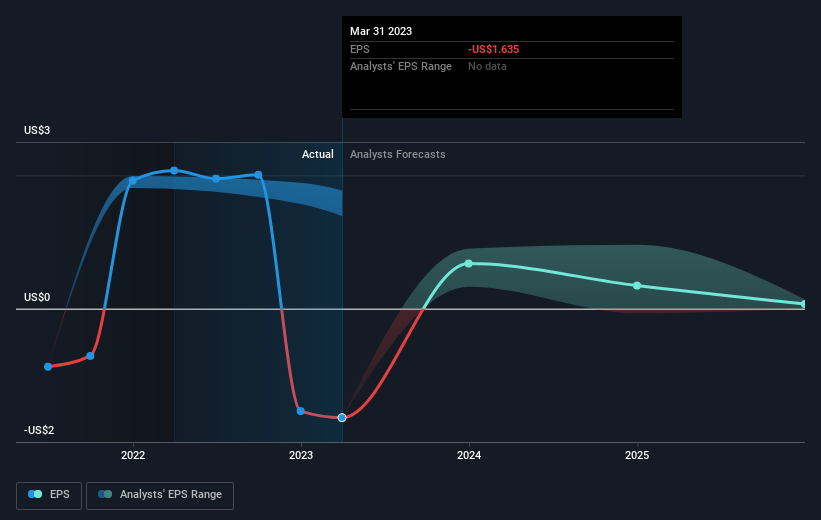Click the Actual section label
Image resolution: width=821 pixels, height=520 pixels.
click(x=317, y=154)
